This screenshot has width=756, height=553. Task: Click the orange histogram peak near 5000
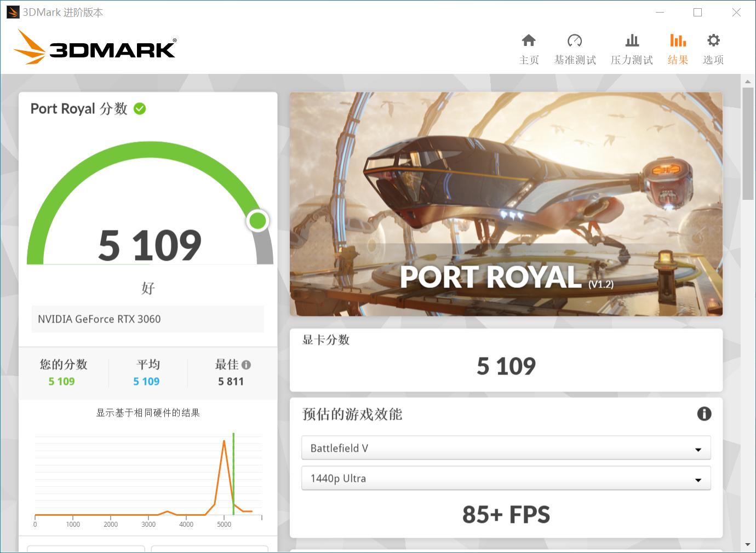pyautogui.click(x=224, y=441)
